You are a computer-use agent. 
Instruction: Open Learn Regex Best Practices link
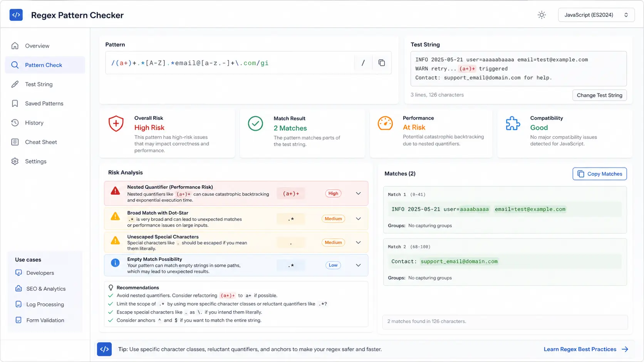pyautogui.click(x=580, y=349)
